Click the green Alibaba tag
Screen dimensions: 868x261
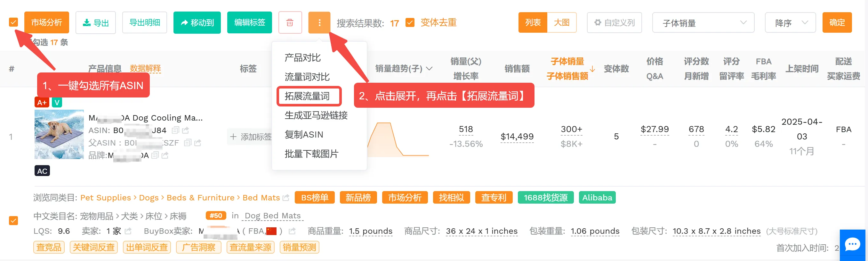tap(597, 198)
